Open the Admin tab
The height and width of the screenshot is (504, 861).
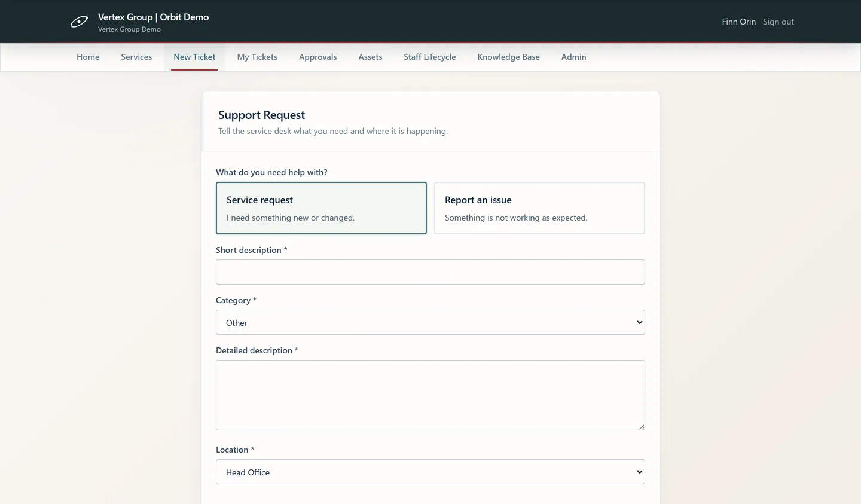coord(573,57)
